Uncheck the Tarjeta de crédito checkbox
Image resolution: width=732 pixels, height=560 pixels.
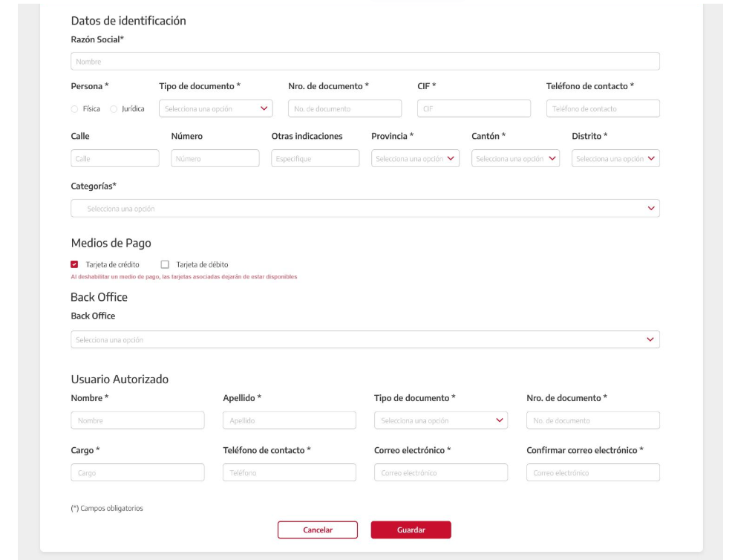click(x=74, y=264)
